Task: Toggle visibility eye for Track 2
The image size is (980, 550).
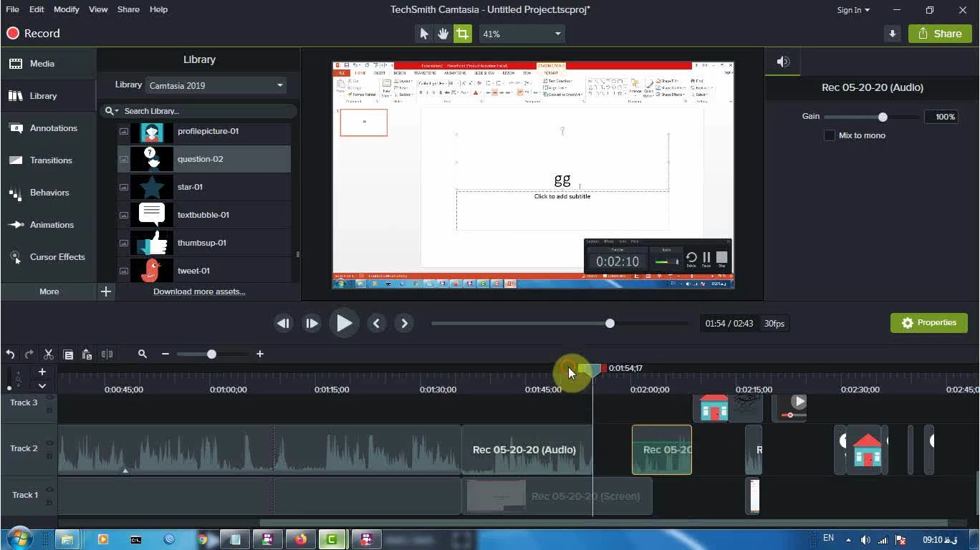Action: click(49, 443)
